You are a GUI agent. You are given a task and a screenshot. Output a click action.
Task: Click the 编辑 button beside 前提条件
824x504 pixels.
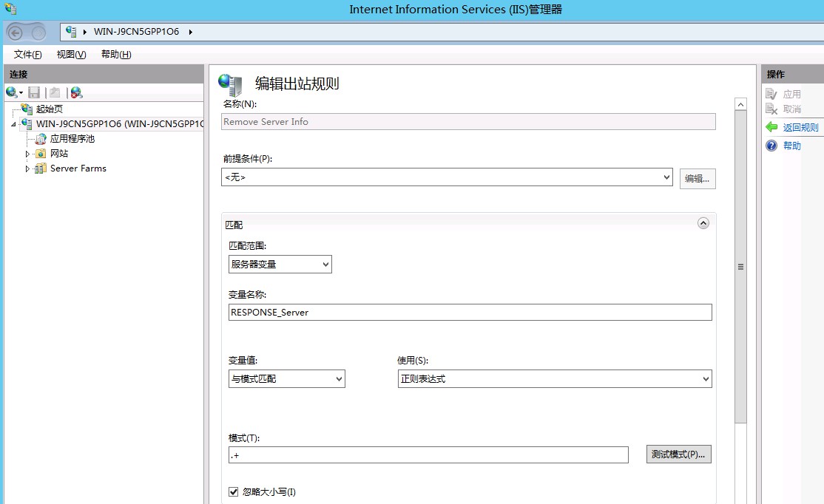pyautogui.click(x=697, y=178)
